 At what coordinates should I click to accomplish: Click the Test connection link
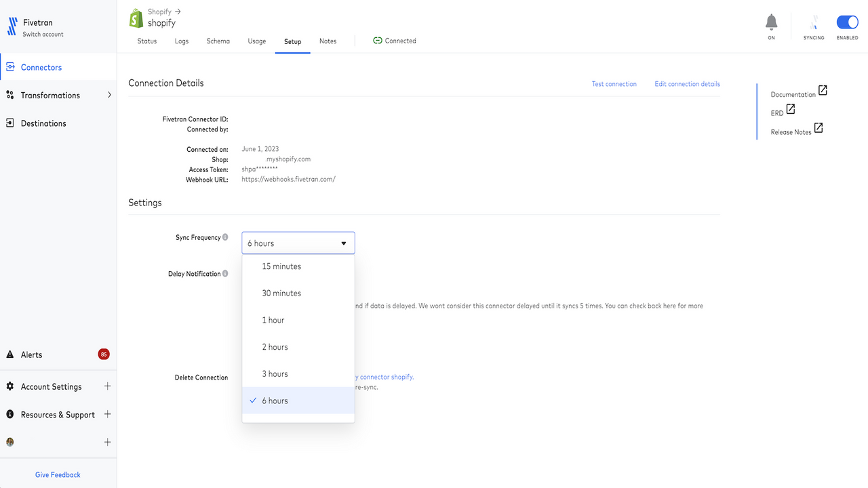[614, 84]
